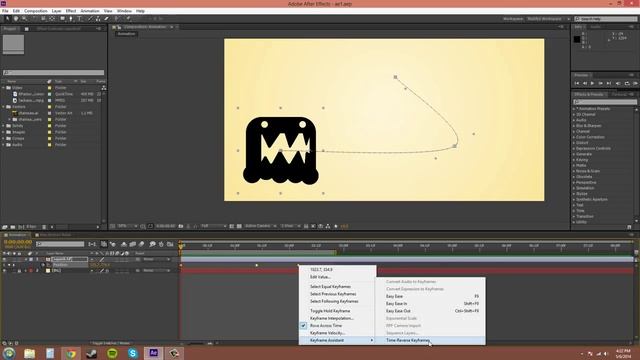Open Composition menu
The height and width of the screenshot is (360, 640).
point(36,11)
